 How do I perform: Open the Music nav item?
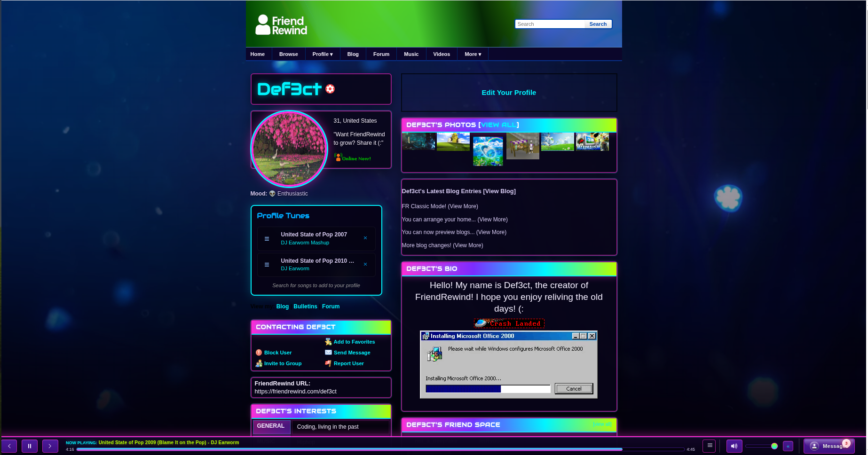tap(411, 54)
